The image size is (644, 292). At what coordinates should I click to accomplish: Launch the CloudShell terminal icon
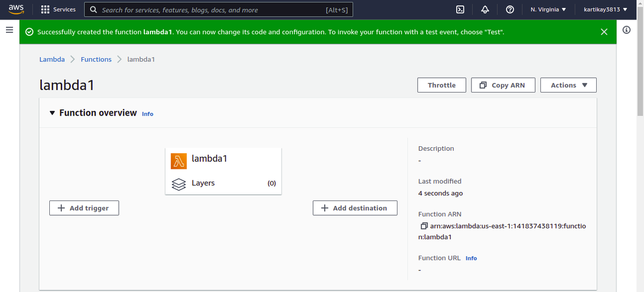460,10
